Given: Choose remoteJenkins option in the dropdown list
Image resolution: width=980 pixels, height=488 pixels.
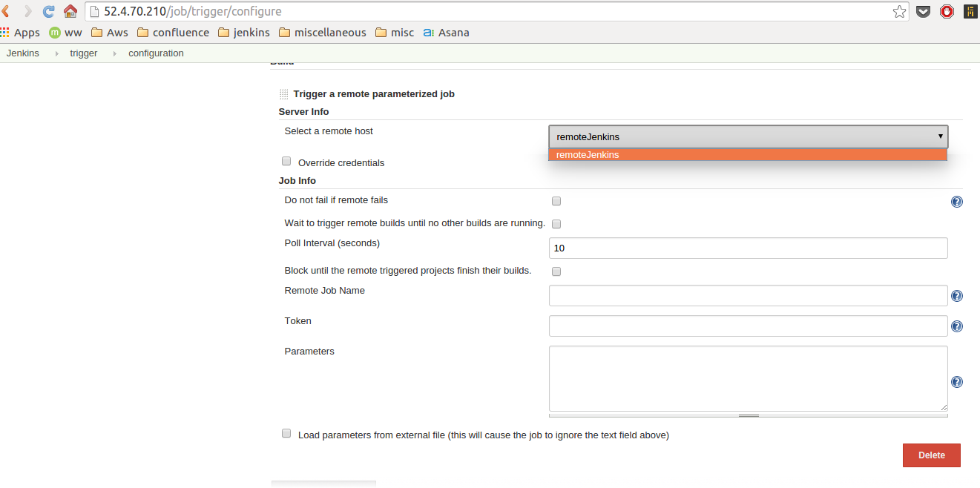Looking at the screenshot, I should (x=747, y=155).
